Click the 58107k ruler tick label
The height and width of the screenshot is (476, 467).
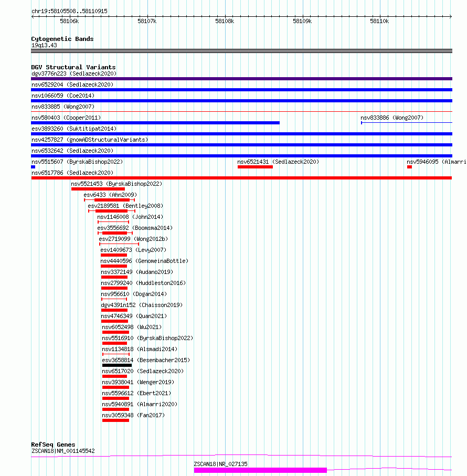tap(147, 21)
